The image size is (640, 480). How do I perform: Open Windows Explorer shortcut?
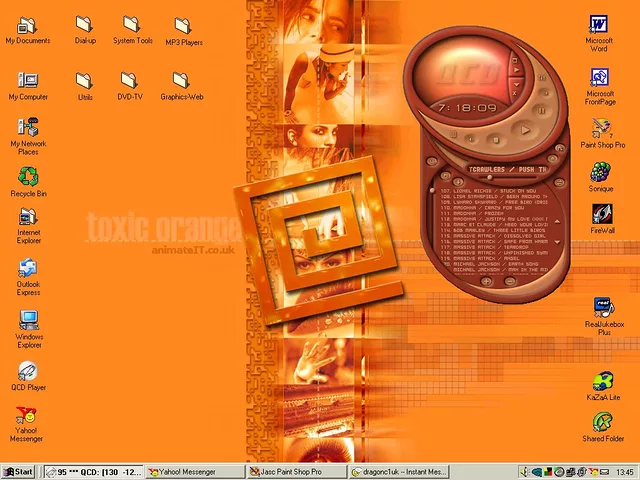(x=29, y=329)
